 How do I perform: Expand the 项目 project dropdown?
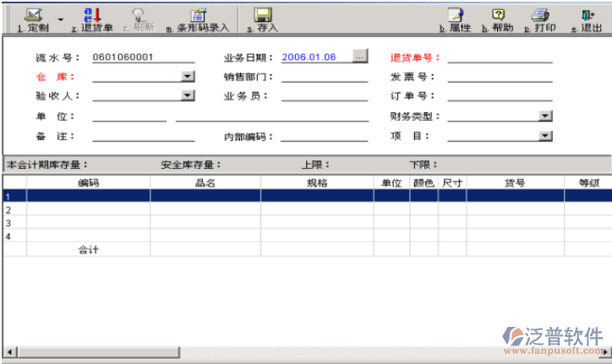click(545, 136)
